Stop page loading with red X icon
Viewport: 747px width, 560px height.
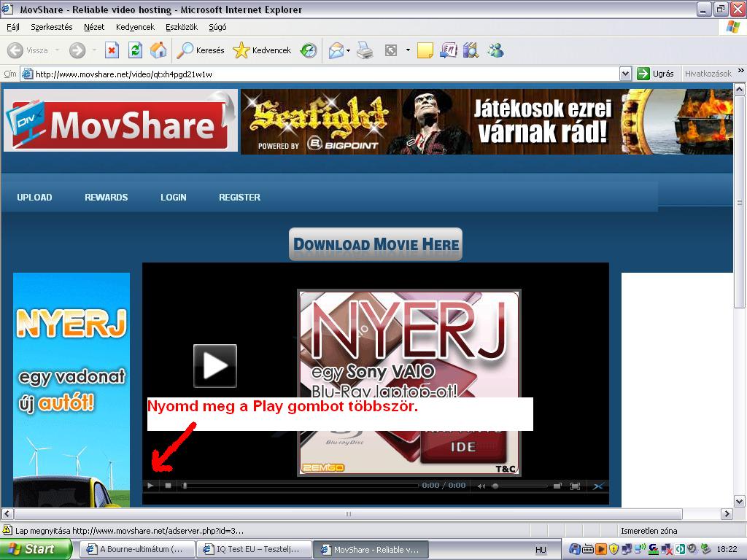[x=112, y=50]
